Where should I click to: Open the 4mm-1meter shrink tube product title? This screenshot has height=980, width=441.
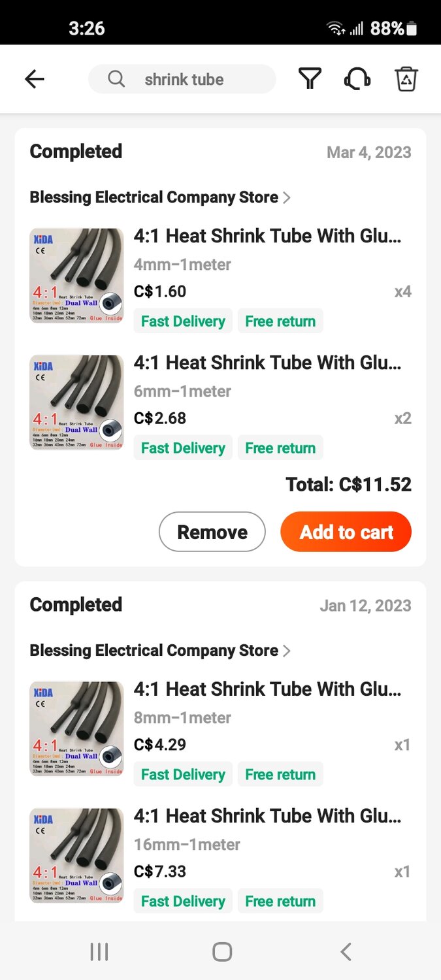coord(261,236)
